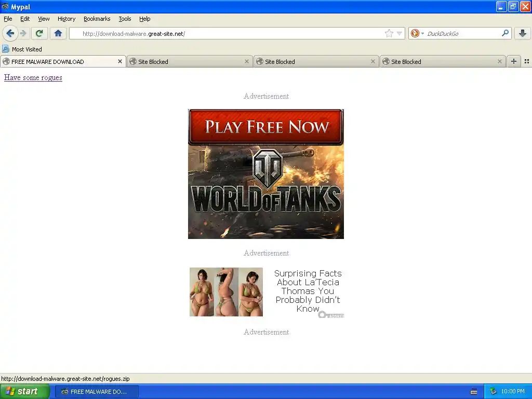Open the History menu
The height and width of the screenshot is (399, 532).
click(66, 19)
